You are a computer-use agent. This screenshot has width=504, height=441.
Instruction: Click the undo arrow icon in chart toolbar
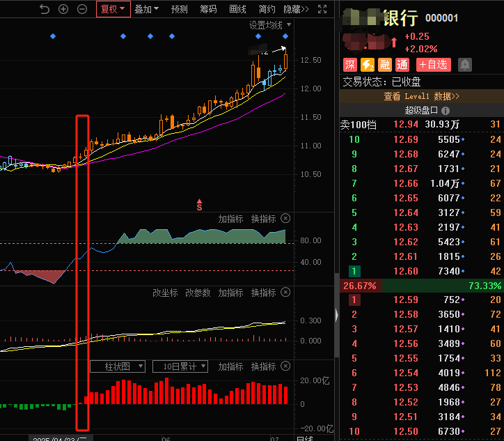coord(45,9)
